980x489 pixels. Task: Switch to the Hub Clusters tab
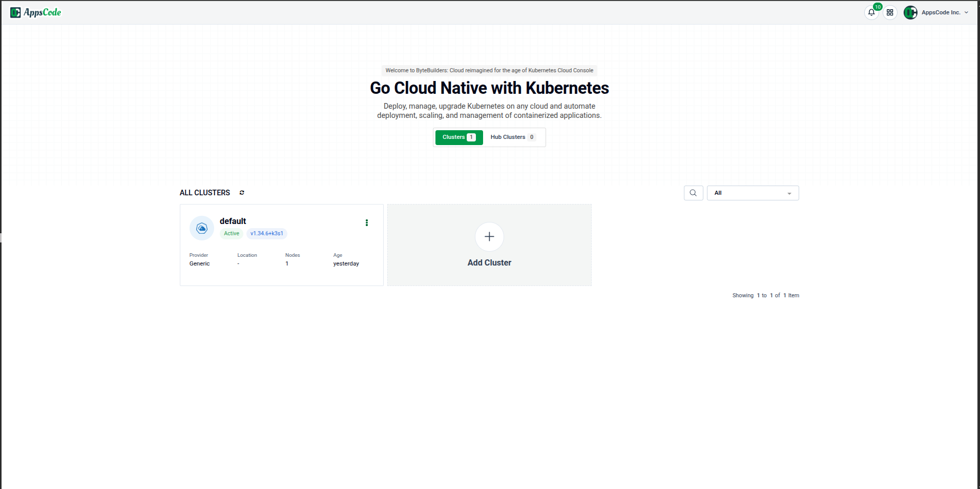tap(513, 137)
